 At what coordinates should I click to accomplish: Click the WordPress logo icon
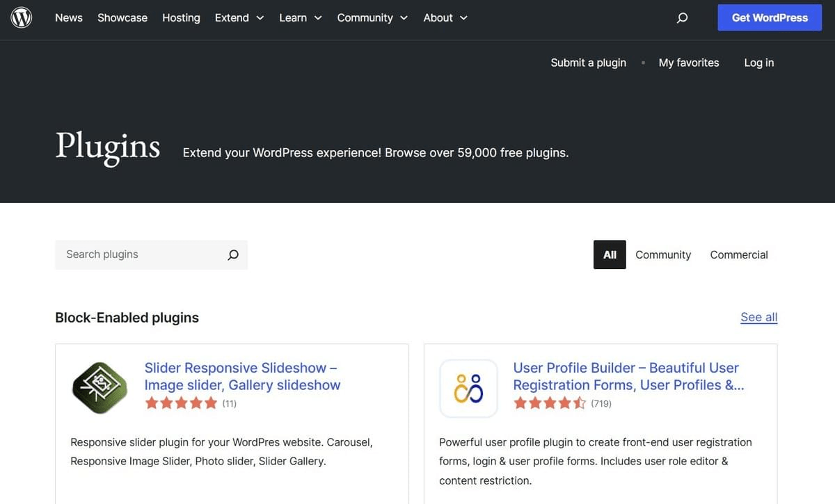point(22,17)
